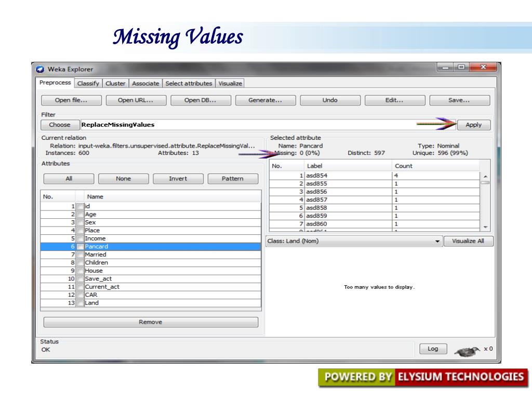This screenshot has width=532, height=399.
Task: Tick the checkbox for attribute Current_act
Action: 80,287
